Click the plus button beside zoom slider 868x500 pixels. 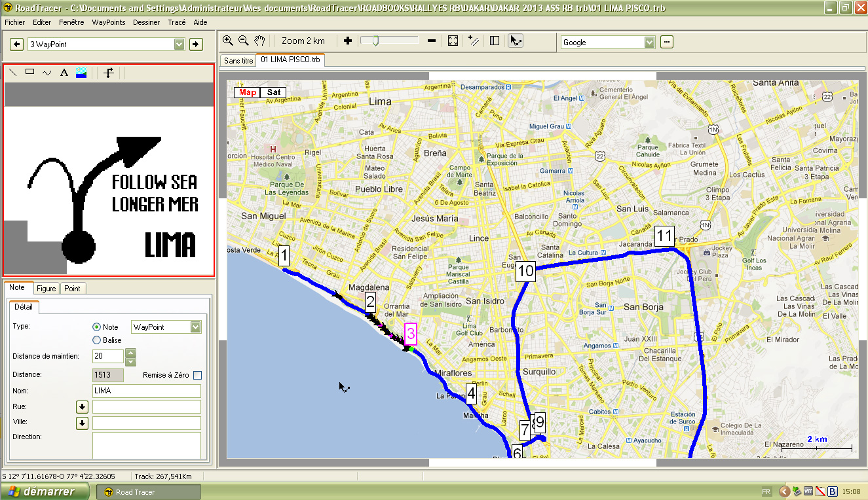click(x=348, y=41)
